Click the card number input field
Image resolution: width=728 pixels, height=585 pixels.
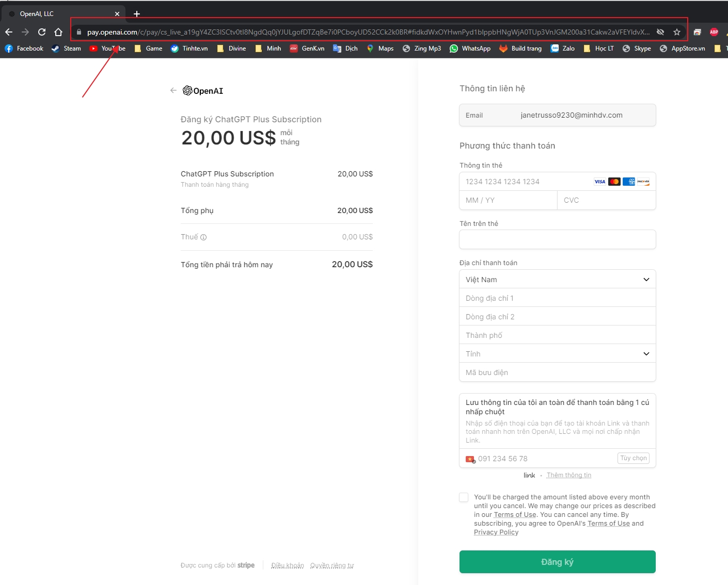[527, 182]
